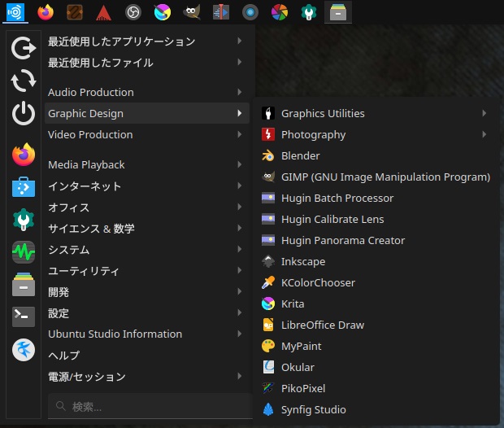Expand the 最近使用したアプリケーション arrow
The width and height of the screenshot is (504, 428).
coord(240,41)
